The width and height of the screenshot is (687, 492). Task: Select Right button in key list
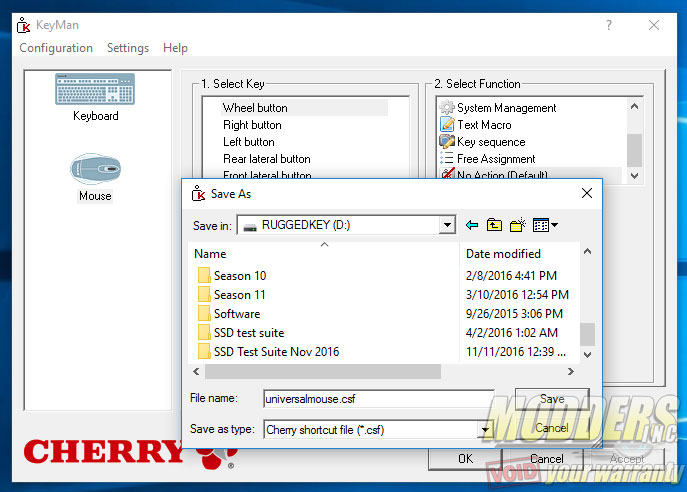[252, 125]
